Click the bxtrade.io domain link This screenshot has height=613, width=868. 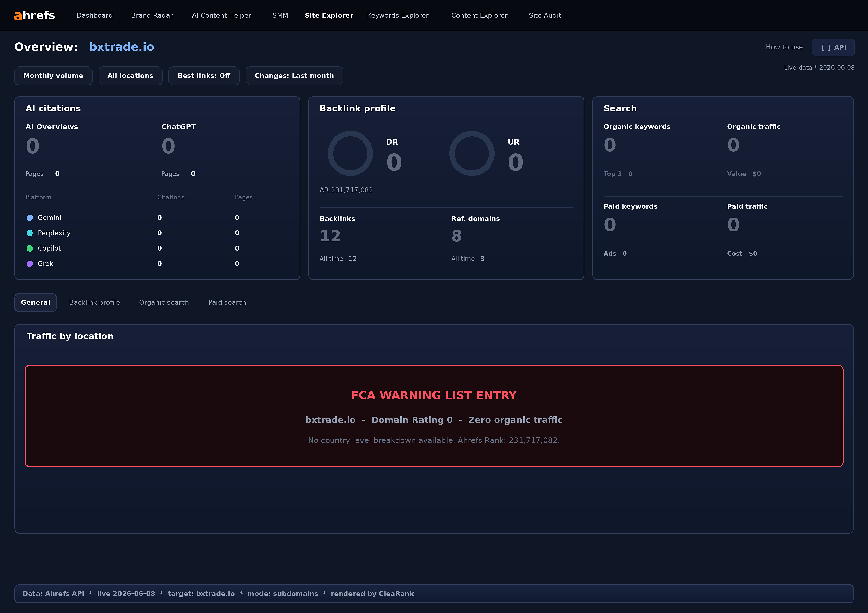coord(121,47)
